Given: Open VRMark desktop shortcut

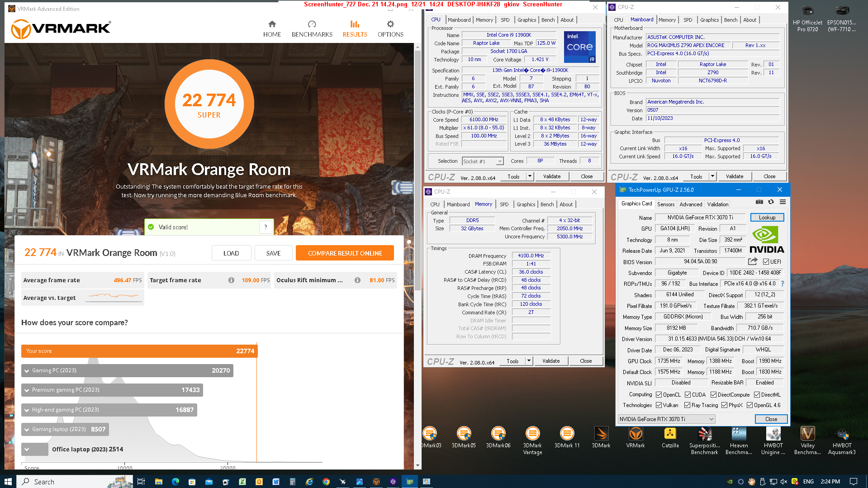Looking at the screenshot, I should pyautogui.click(x=636, y=437).
